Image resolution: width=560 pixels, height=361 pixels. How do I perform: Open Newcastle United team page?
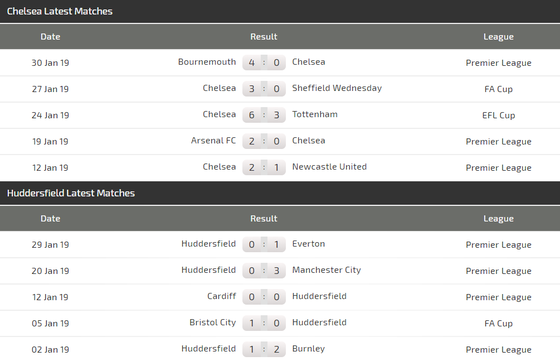tap(329, 167)
